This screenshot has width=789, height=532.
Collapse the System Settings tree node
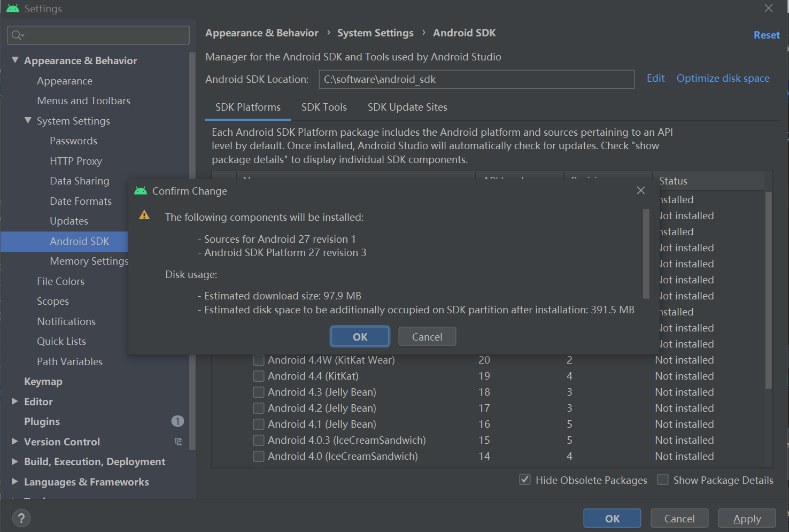pos(28,121)
